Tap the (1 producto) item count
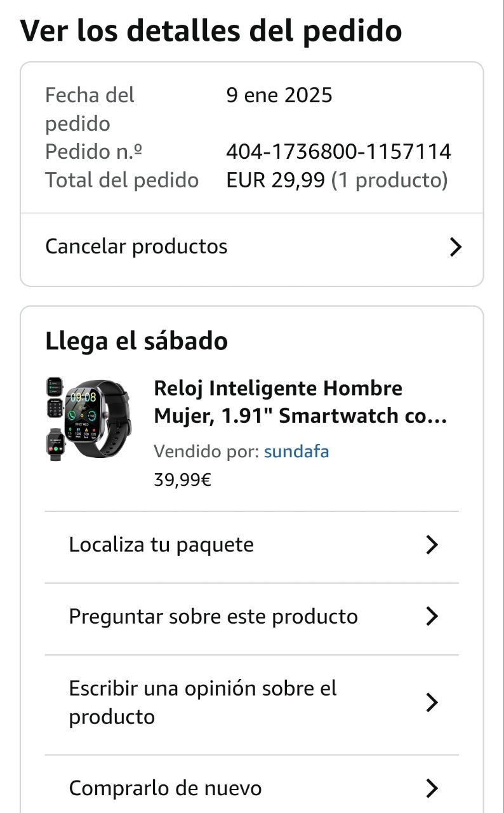The width and height of the screenshot is (504, 813). click(x=390, y=180)
